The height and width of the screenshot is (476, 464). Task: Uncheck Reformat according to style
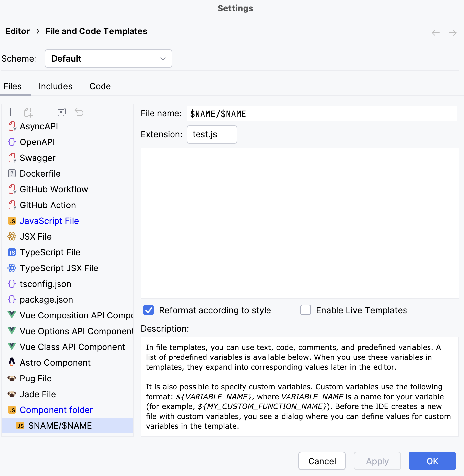[x=148, y=310]
